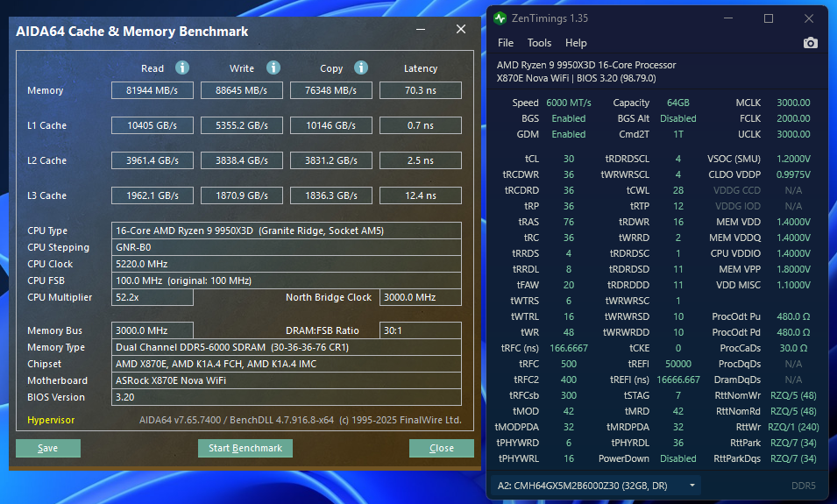Open the Help menu in ZenTimings
Image resolution: width=837 pixels, height=504 pixels.
(576, 43)
